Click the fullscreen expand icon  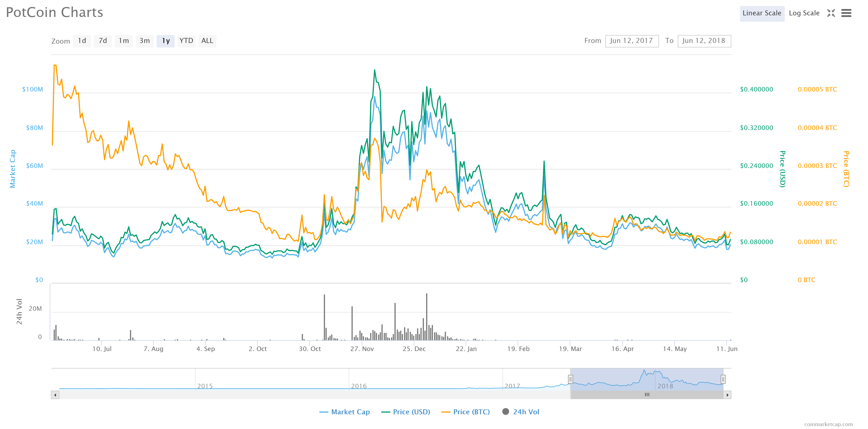tap(831, 13)
